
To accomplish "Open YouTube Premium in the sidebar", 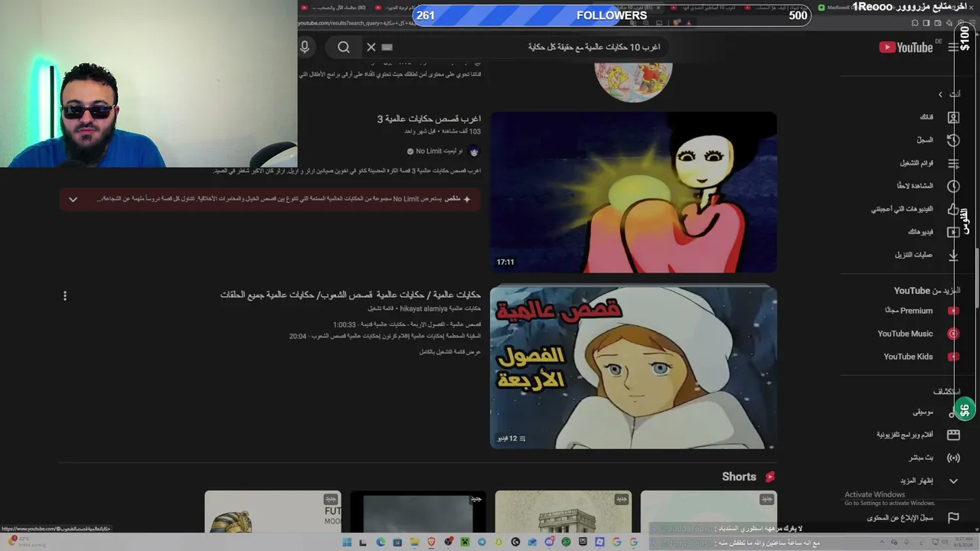I will [x=908, y=311].
